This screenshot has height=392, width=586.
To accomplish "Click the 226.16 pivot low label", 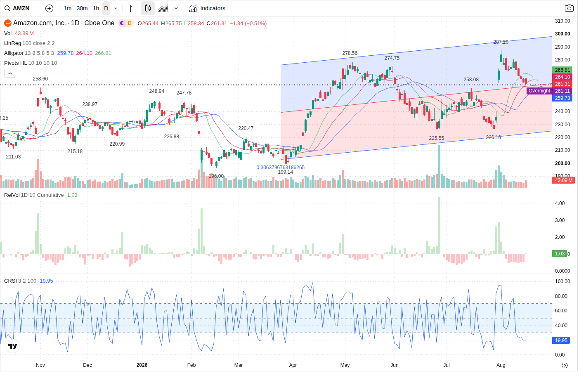I will 493,137.
